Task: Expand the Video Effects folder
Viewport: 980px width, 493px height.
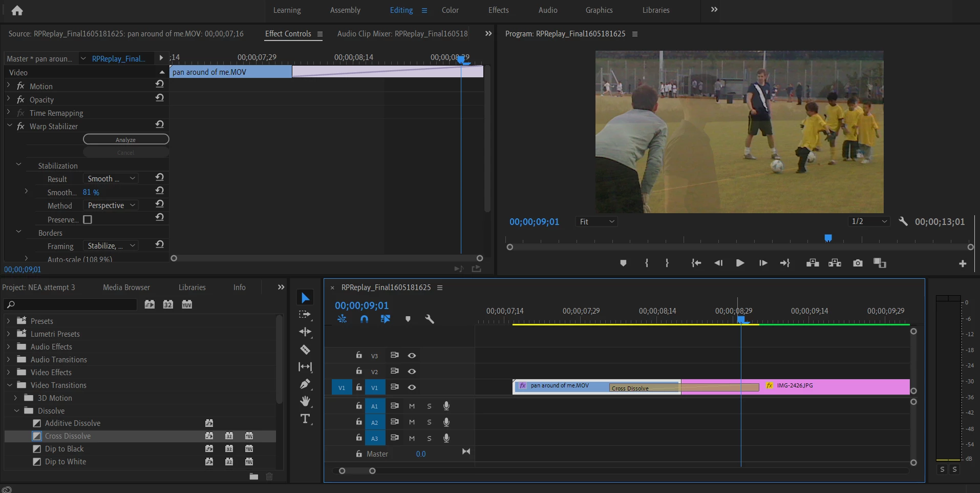Action: pos(9,373)
